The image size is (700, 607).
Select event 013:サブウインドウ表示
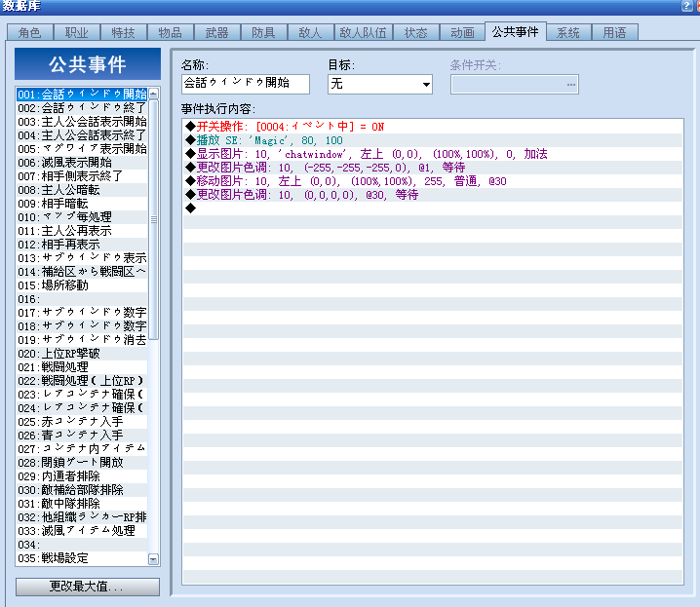(x=82, y=258)
